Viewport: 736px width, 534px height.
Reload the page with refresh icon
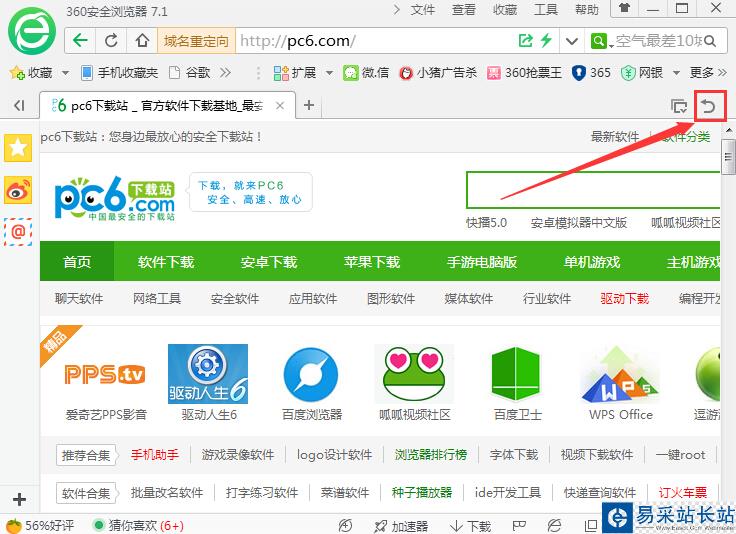coord(111,40)
